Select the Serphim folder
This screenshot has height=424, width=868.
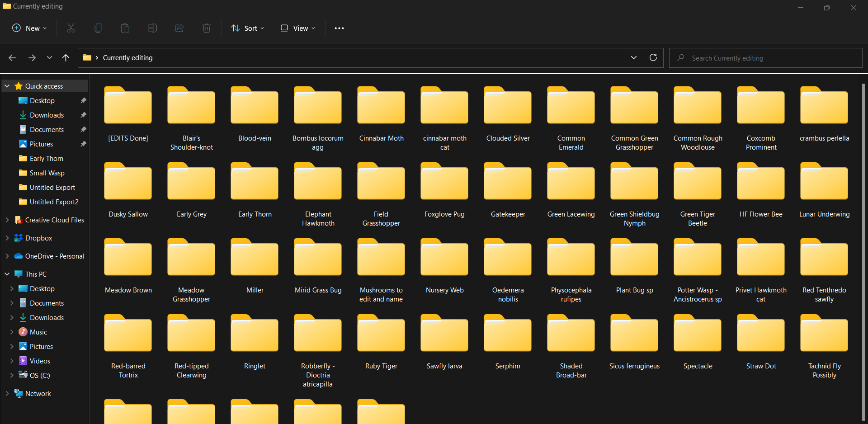pos(508,341)
